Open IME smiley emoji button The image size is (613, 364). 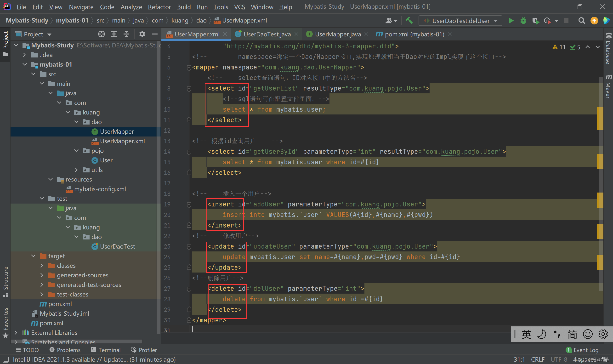588,334
